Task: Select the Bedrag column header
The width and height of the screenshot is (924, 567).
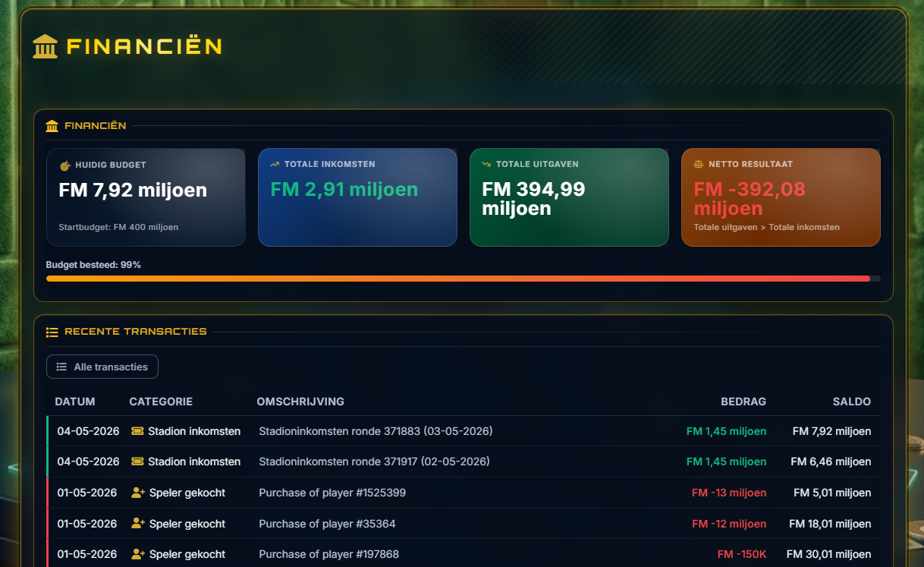Action: click(x=743, y=402)
